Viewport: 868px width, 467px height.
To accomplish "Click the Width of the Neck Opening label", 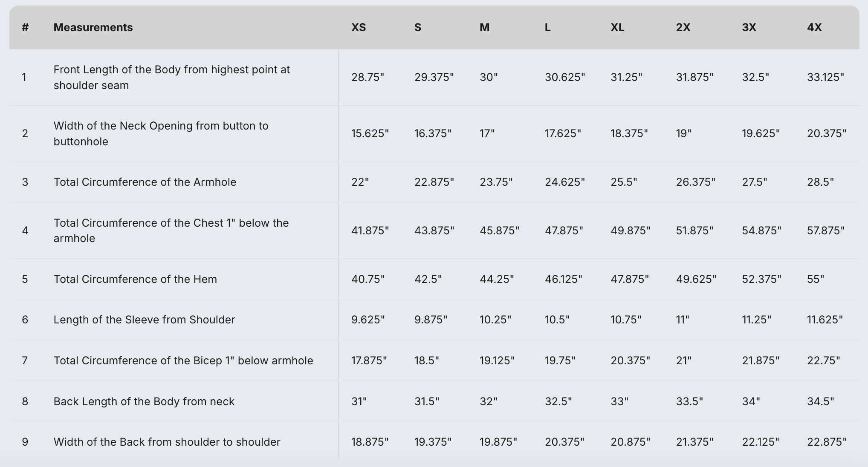I will (161, 133).
